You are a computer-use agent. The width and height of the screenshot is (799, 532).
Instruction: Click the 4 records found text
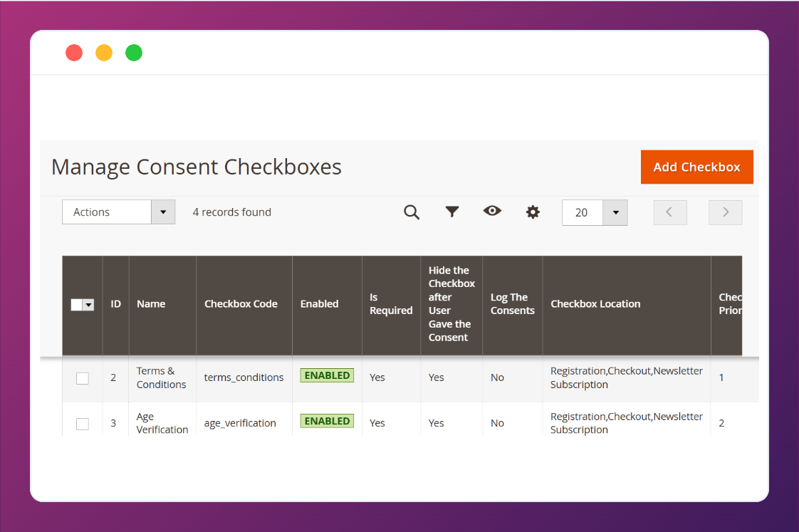coord(232,212)
